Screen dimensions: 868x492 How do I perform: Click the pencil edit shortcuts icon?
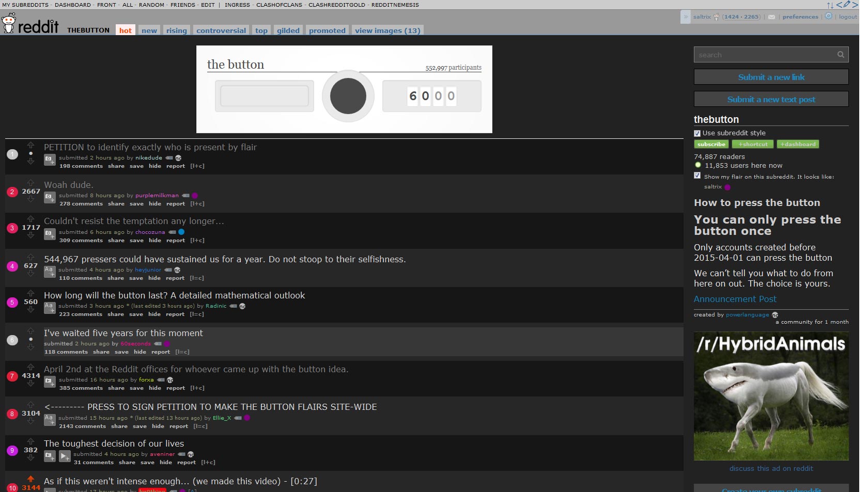846,5
